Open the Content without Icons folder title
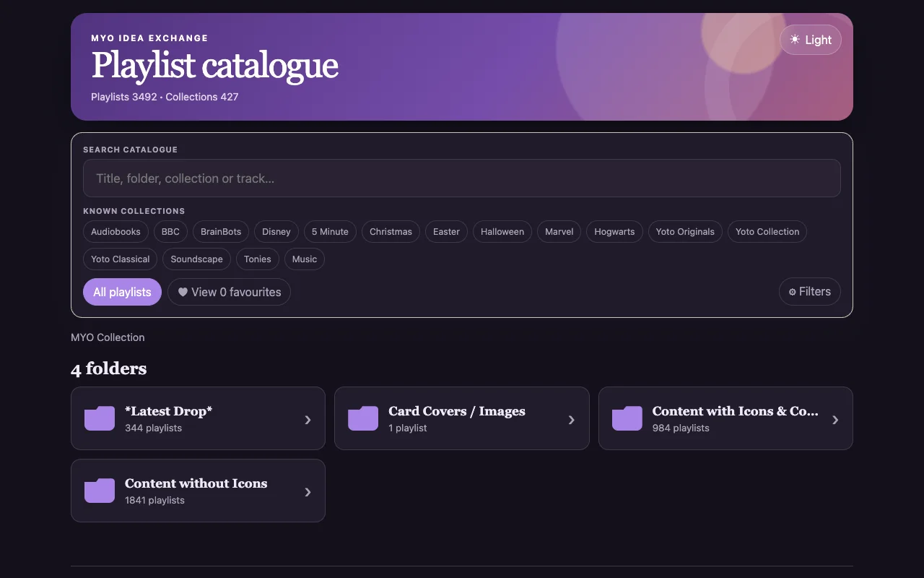924x578 pixels. pyautogui.click(x=196, y=483)
